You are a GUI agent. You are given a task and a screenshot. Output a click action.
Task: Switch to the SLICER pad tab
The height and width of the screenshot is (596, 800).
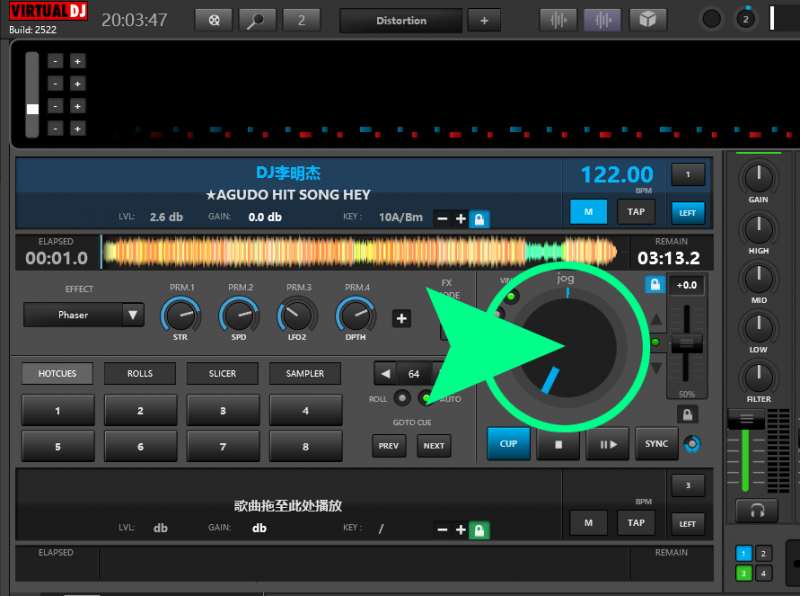[222, 374]
